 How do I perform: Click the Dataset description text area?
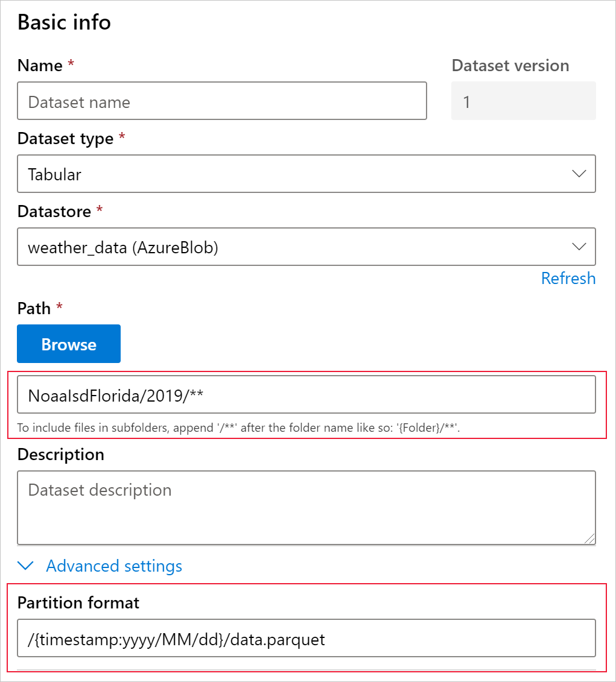tap(306, 507)
